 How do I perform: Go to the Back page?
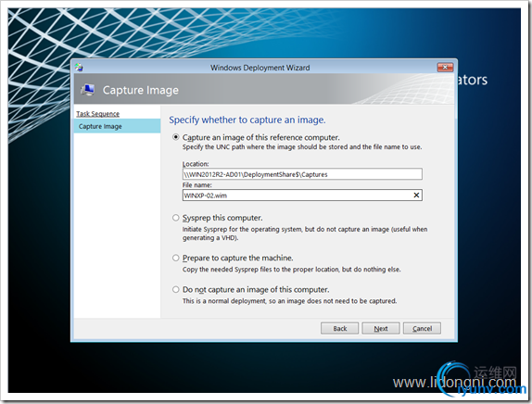point(339,328)
